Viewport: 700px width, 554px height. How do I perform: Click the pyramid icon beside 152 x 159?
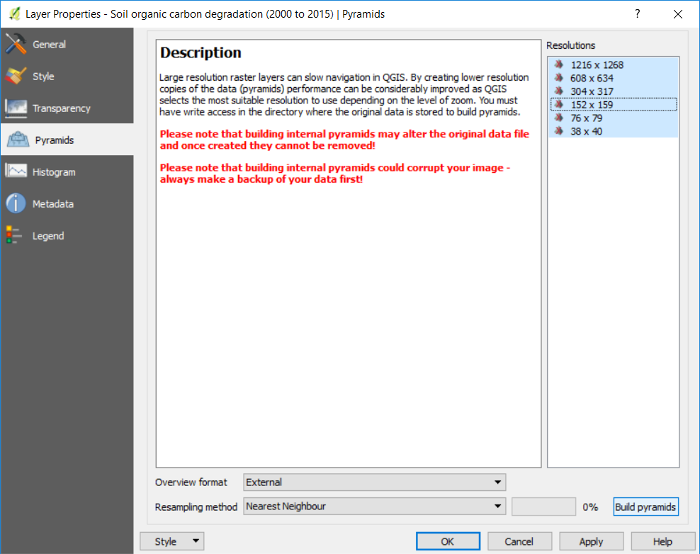pyautogui.click(x=558, y=104)
